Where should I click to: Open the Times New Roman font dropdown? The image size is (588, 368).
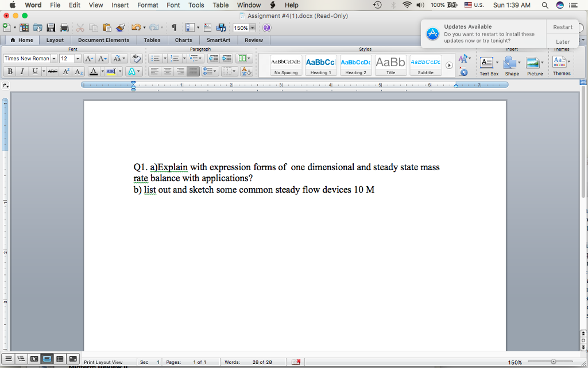coord(54,59)
